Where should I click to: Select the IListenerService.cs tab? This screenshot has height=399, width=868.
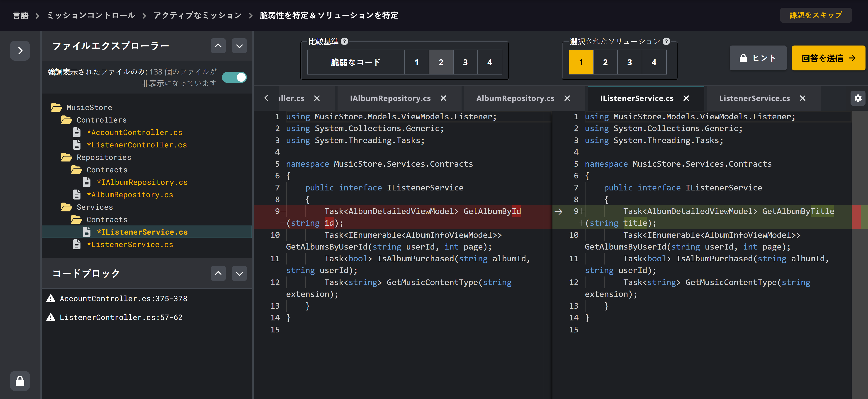[637, 98]
